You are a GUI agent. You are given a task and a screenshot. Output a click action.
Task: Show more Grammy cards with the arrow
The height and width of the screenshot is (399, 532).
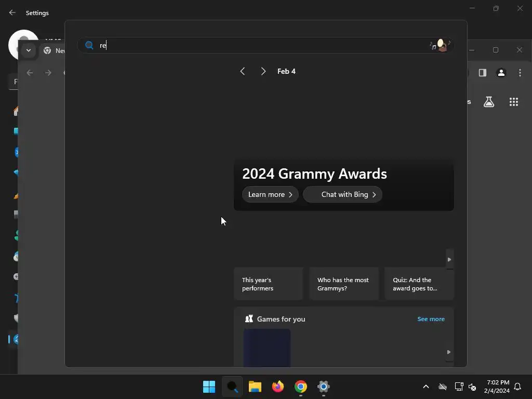449,260
